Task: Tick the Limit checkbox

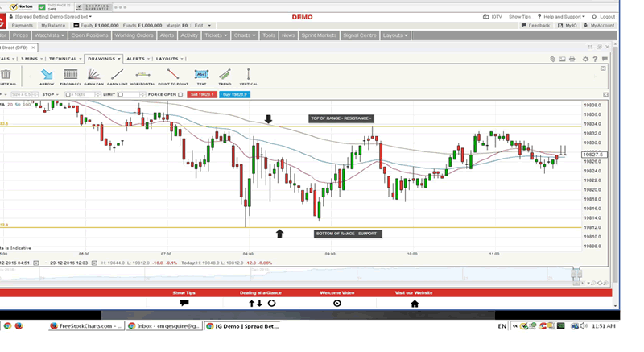Action: click(121, 94)
